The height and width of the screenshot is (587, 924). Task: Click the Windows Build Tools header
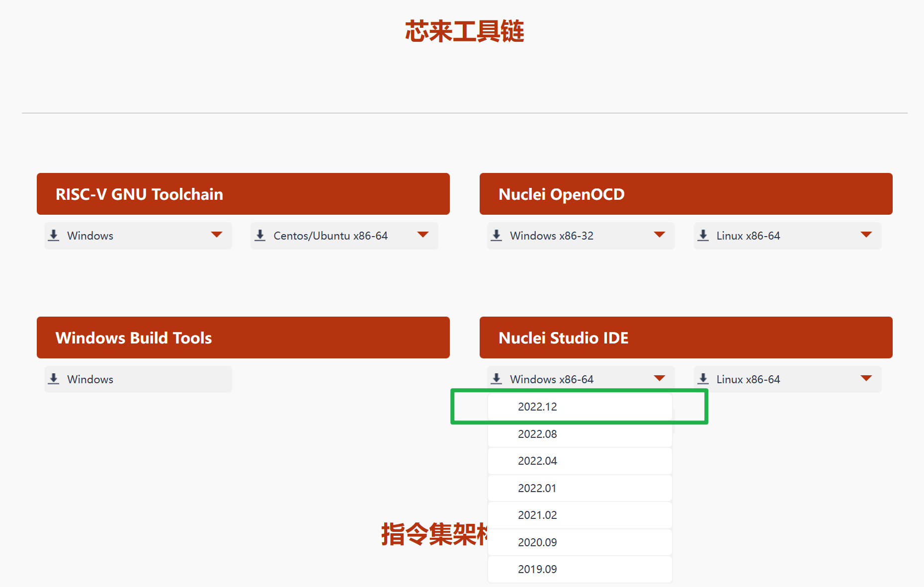pyautogui.click(x=243, y=337)
